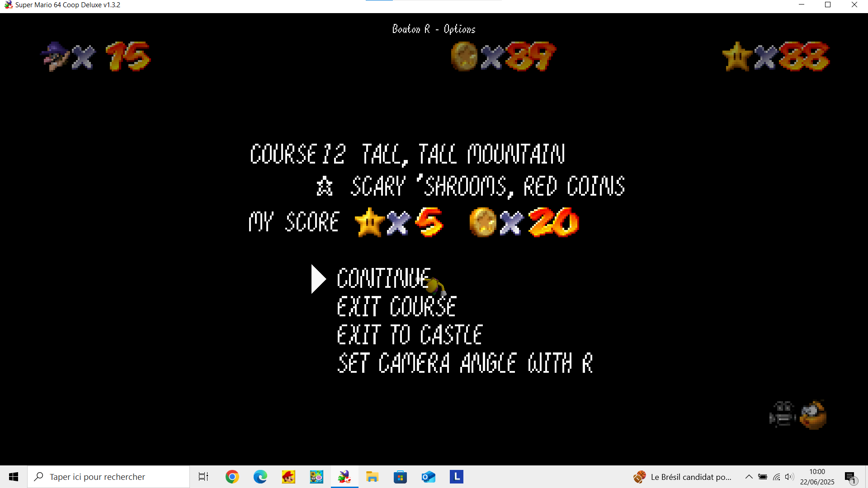Click the My Score star icon

(x=369, y=222)
